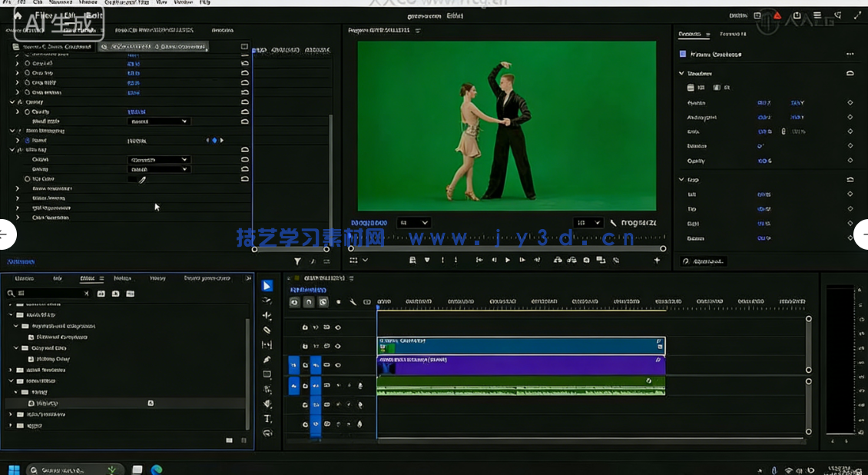Image resolution: width=868 pixels, height=475 pixels.
Task: Mute the audio track in the timeline
Action: tap(338, 386)
